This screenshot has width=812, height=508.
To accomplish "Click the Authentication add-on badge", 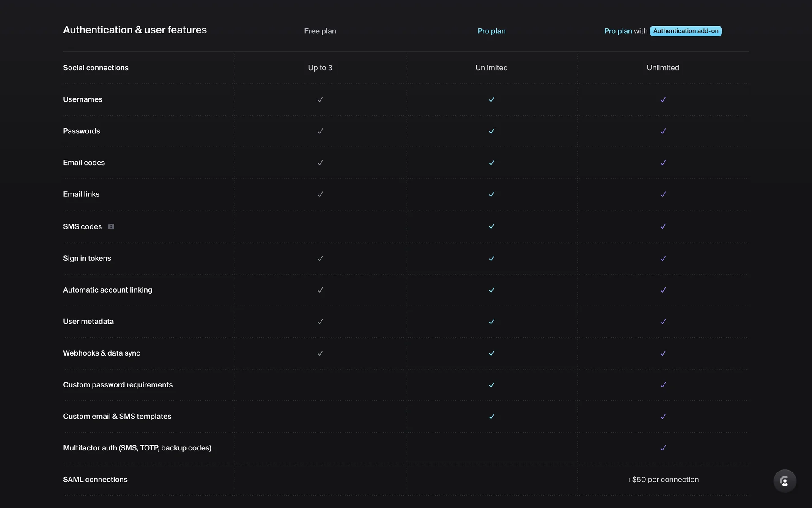I will pos(686,31).
